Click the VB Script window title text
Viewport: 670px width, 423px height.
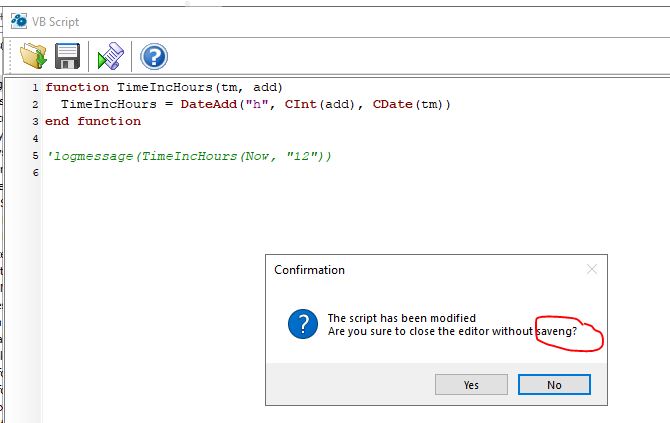[x=55, y=21]
